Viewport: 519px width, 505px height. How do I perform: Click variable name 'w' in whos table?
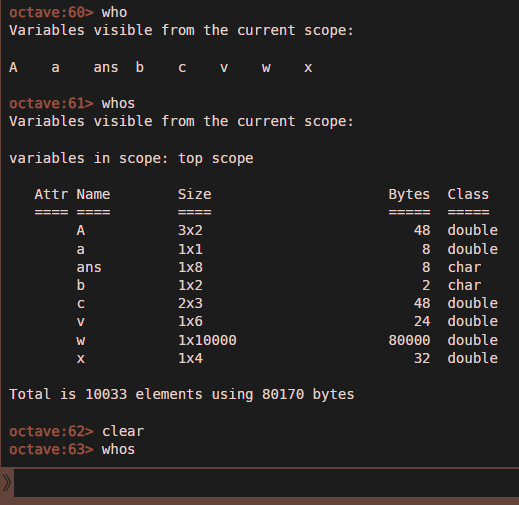tap(81, 340)
